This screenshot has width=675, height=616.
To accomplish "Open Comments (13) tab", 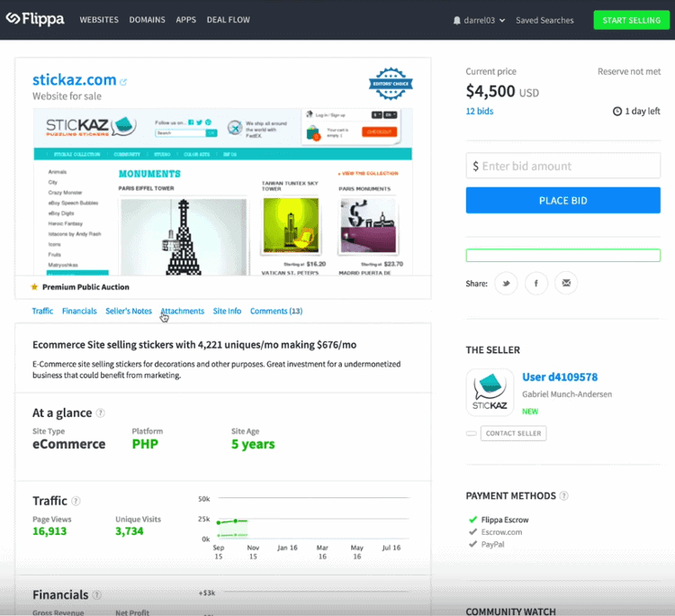I will coord(276,311).
